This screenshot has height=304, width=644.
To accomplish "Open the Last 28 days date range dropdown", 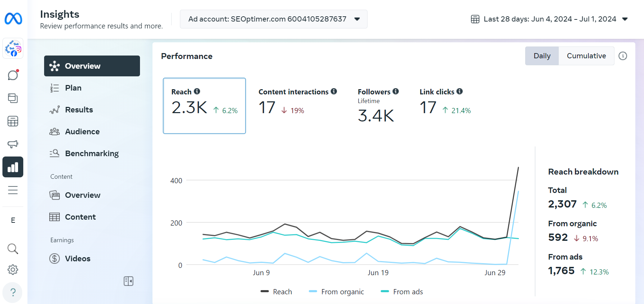I will pos(549,19).
